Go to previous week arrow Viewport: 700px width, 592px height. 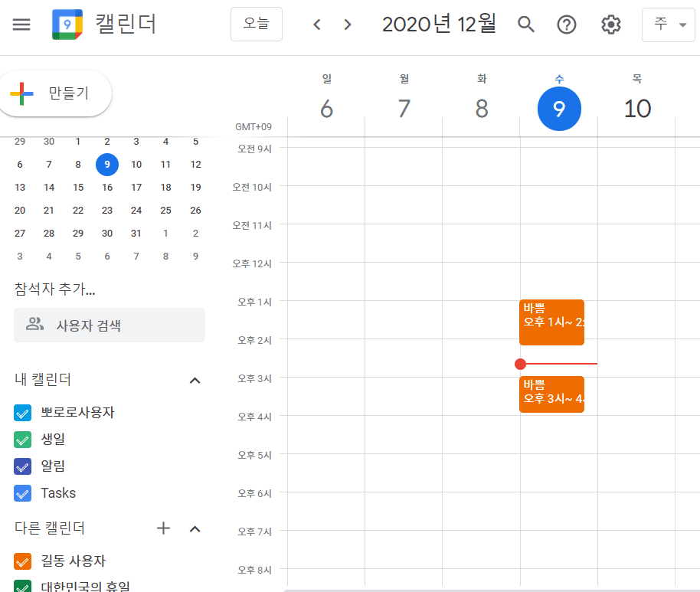click(317, 24)
